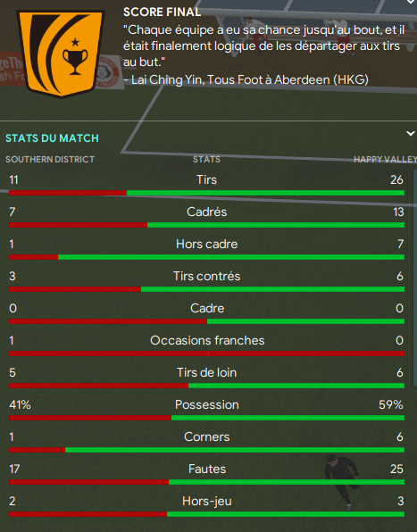Select the Hors cadre stat label
417x532 pixels.
[206, 244]
